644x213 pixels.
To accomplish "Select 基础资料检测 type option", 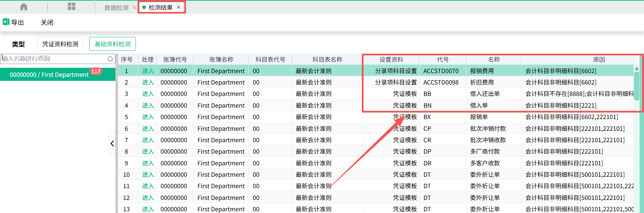I will pos(112,44).
